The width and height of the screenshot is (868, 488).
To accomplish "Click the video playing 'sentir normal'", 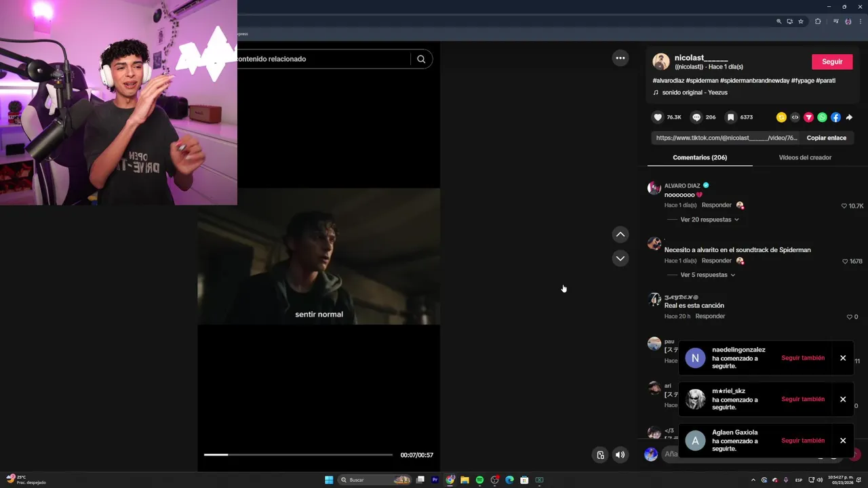I will coord(319,256).
